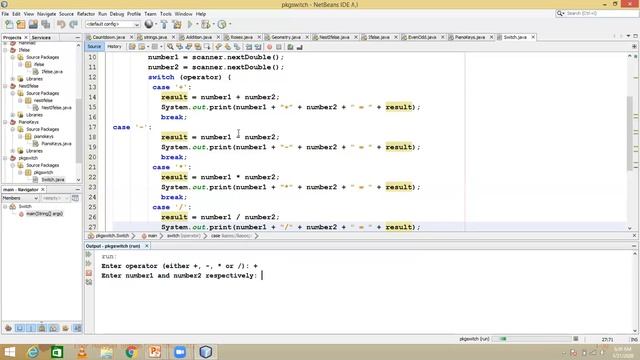The width and height of the screenshot is (640, 360).
Task: Click the editor vertical scrollbar thumb
Action: (630, 133)
